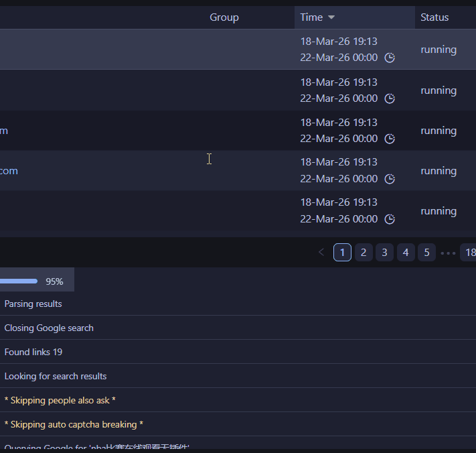
Task: Click the clock icon in the second task row
Action: 390,99
